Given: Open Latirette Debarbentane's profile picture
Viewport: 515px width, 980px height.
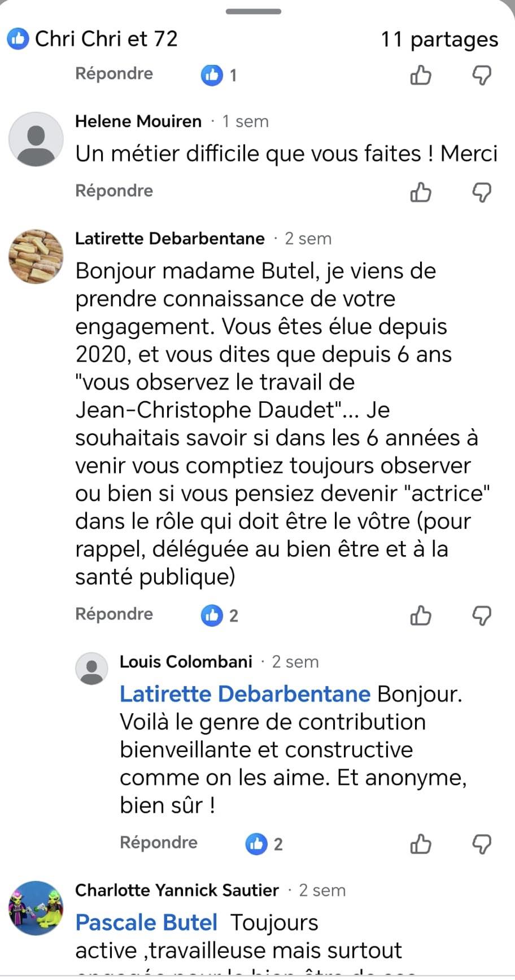Looking at the screenshot, I should pyautogui.click(x=36, y=257).
